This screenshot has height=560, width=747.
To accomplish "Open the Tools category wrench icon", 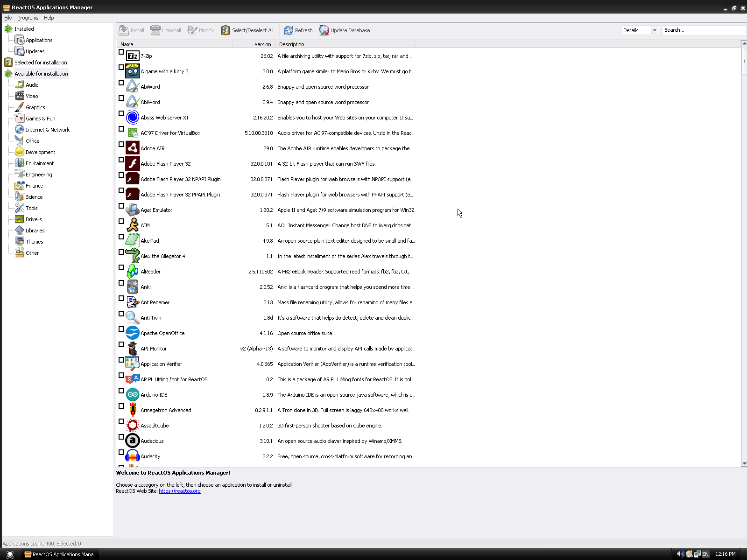I will click(19, 208).
